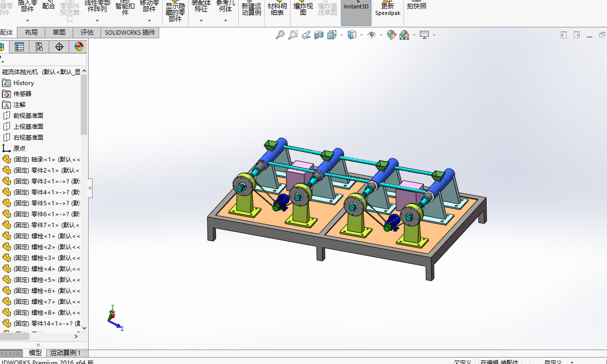Viewport: 607px width, 364px height.
Task: Click panel collapse handle beside tree
Action: pos(91,188)
